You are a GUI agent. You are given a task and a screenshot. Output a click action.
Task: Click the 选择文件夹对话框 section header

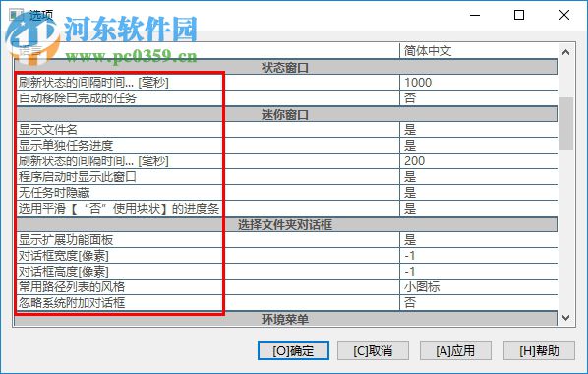point(286,224)
